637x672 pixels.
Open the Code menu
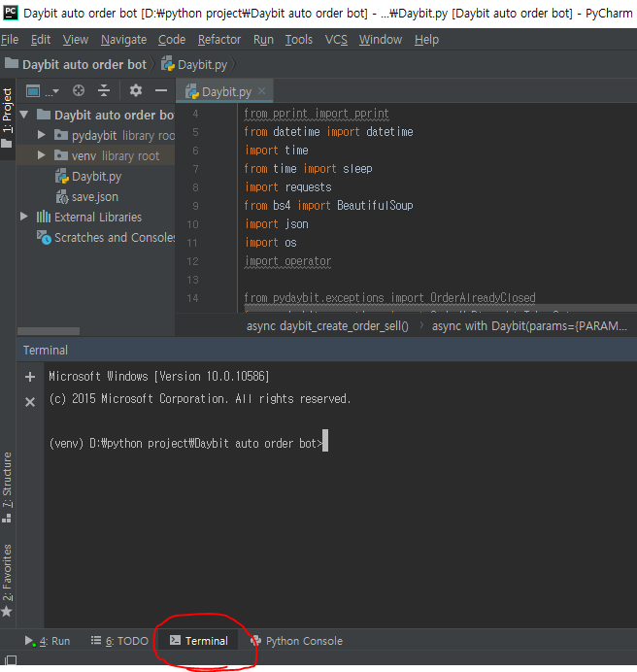[172, 40]
